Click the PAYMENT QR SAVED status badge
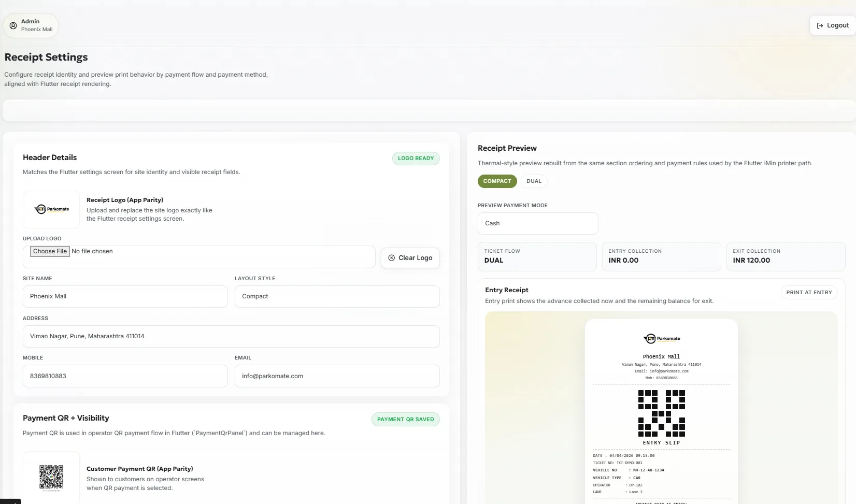 406,420
